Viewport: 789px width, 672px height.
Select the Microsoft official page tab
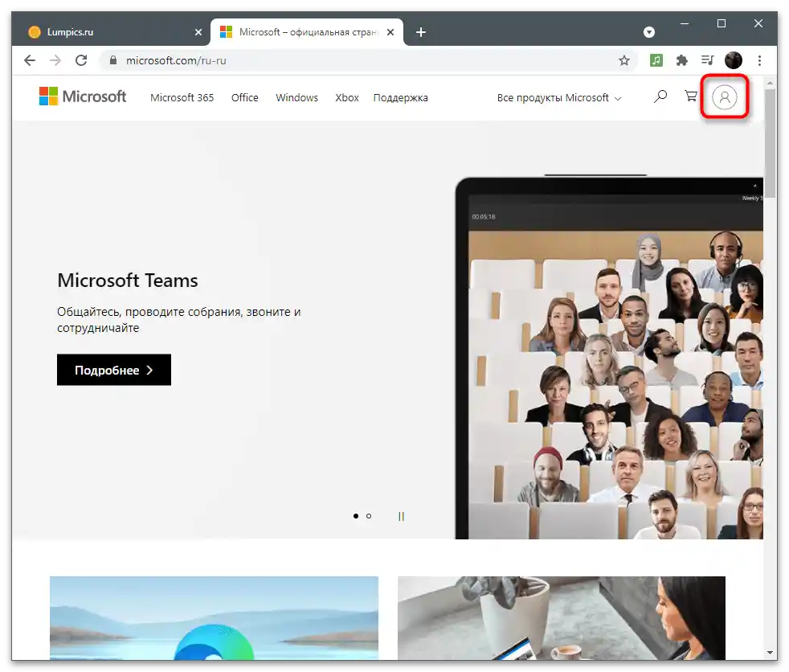tap(307, 32)
